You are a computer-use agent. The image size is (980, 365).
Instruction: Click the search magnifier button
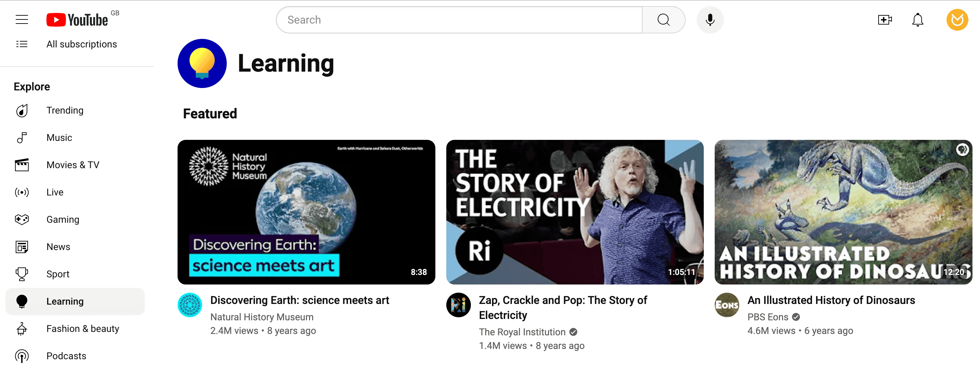[x=663, y=20]
